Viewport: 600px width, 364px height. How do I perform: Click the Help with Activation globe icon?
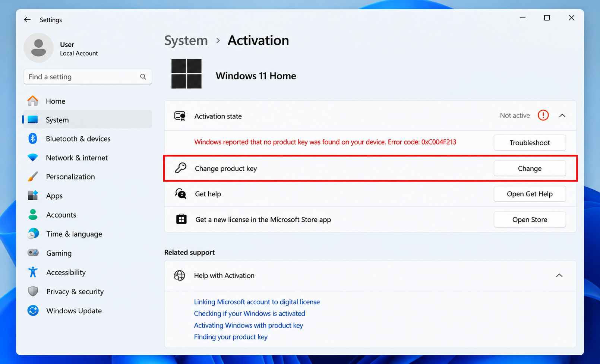click(x=180, y=275)
